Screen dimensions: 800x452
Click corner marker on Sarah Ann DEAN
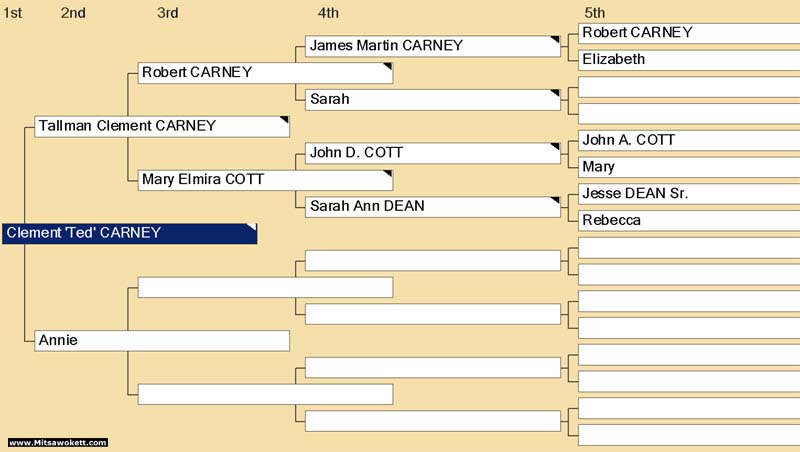click(556, 200)
